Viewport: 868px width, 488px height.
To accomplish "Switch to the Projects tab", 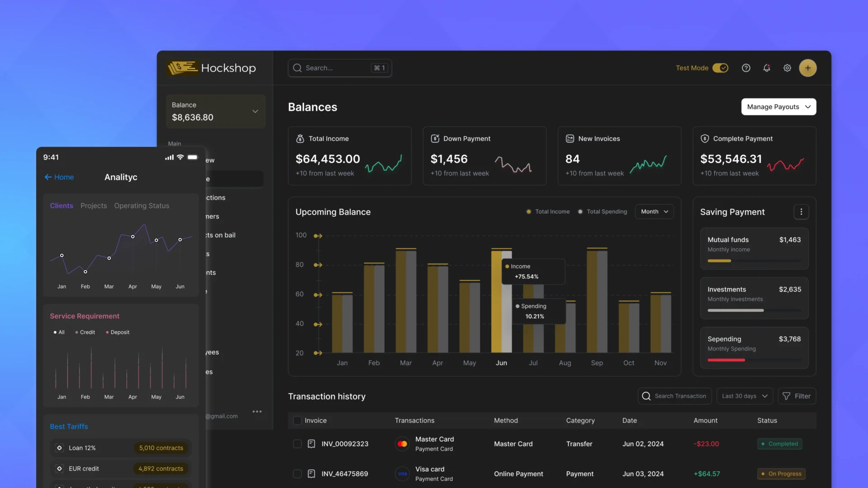I will point(94,206).
